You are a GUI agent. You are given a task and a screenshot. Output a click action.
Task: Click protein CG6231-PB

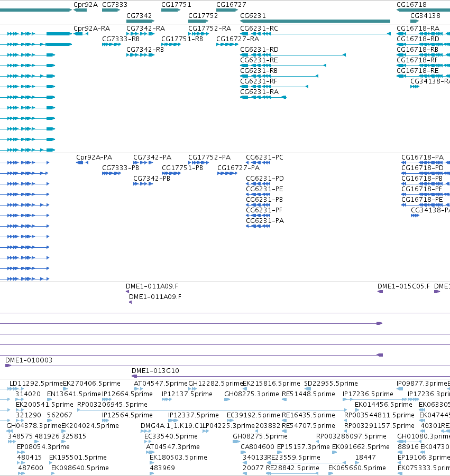pos(264,200)
